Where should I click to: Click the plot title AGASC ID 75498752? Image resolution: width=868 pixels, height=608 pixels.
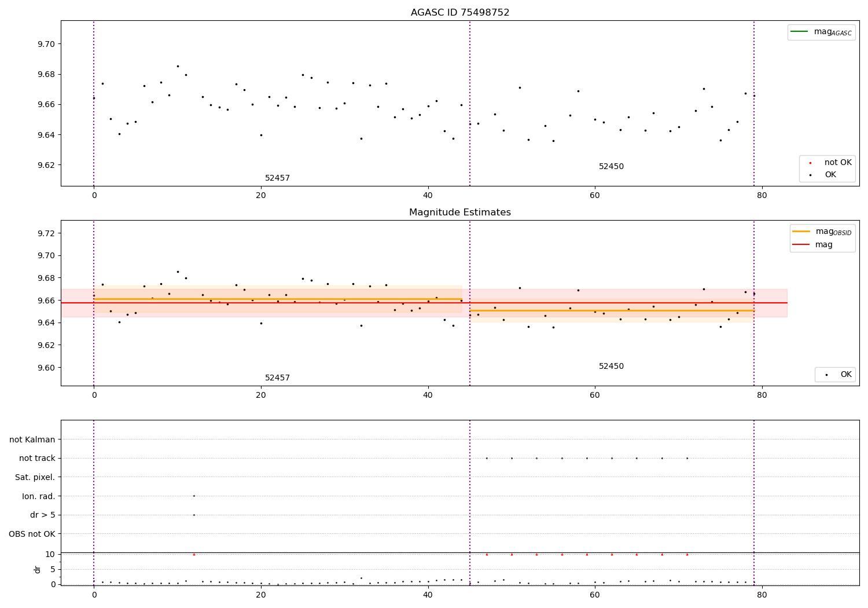tap(460, 13)
